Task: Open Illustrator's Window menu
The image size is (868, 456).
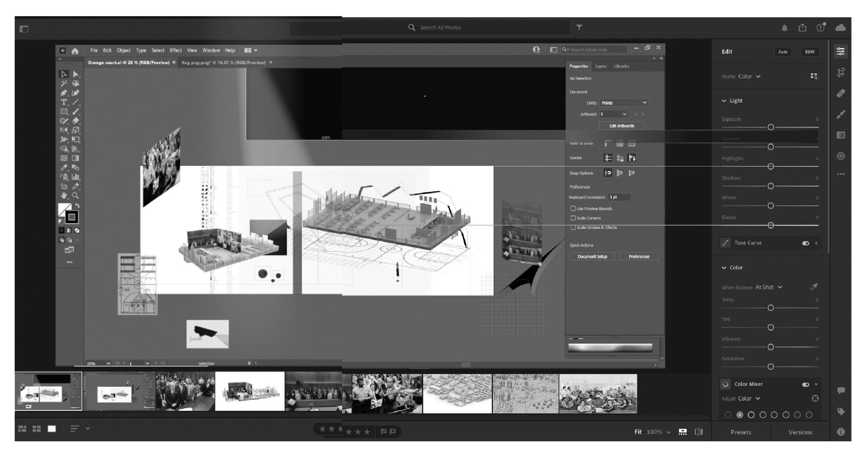Action: click(x=211, y=50)
